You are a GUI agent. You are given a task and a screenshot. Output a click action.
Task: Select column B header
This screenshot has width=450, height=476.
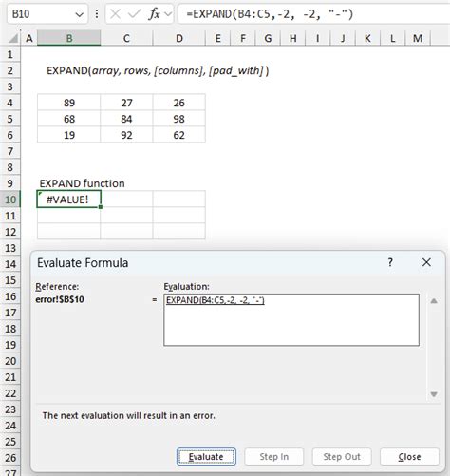coord(69,38)
